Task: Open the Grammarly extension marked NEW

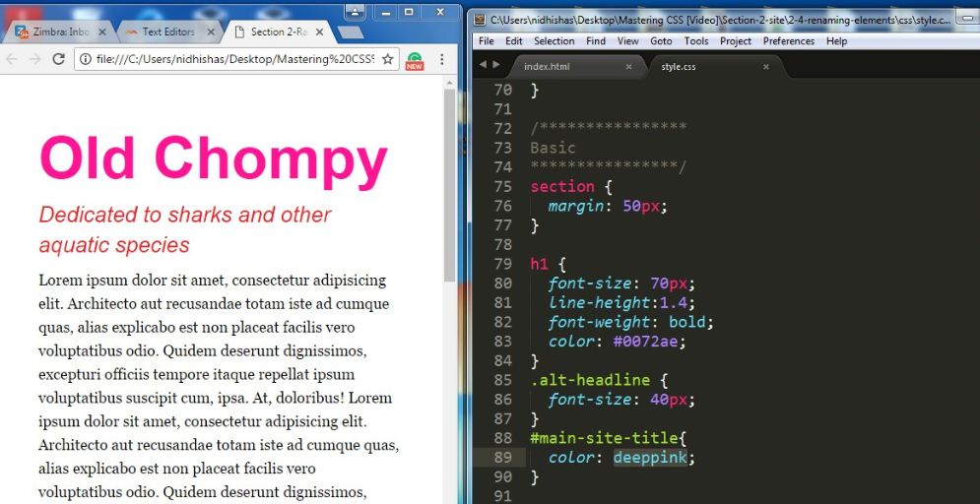Action: 415,61
